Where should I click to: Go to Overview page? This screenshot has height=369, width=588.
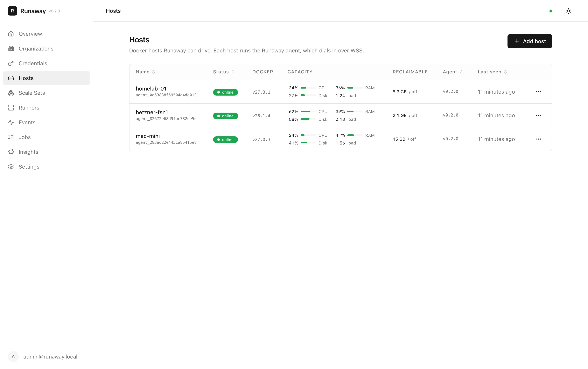click(46, 34)
